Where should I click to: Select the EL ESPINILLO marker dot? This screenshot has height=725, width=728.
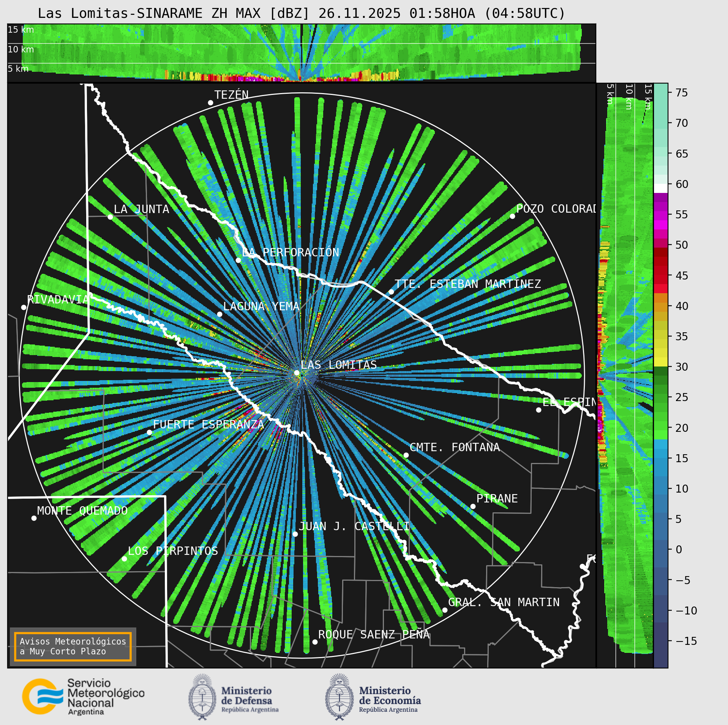pos(538,410)
